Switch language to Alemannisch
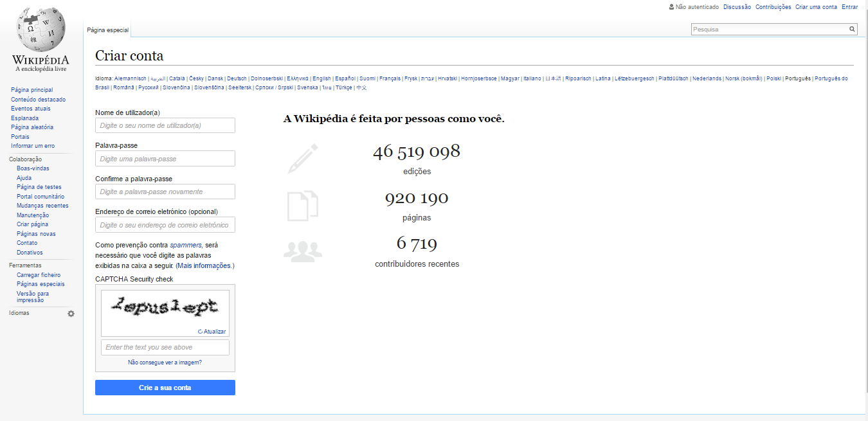Image resolution: width=868 pixels, height=421 pixels. pos(131,78)
